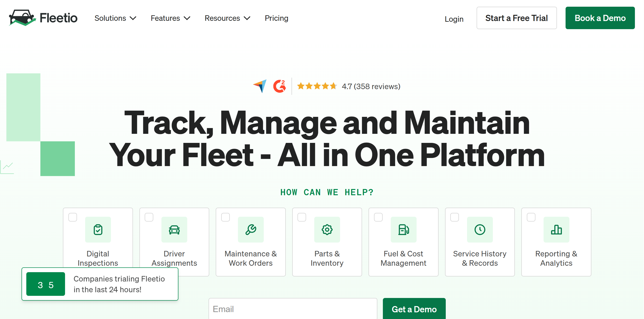Click the Capterra arrow logo icon
Viewport: 644px width, 319px height.
pyautogui.click(x=260, y=86)
